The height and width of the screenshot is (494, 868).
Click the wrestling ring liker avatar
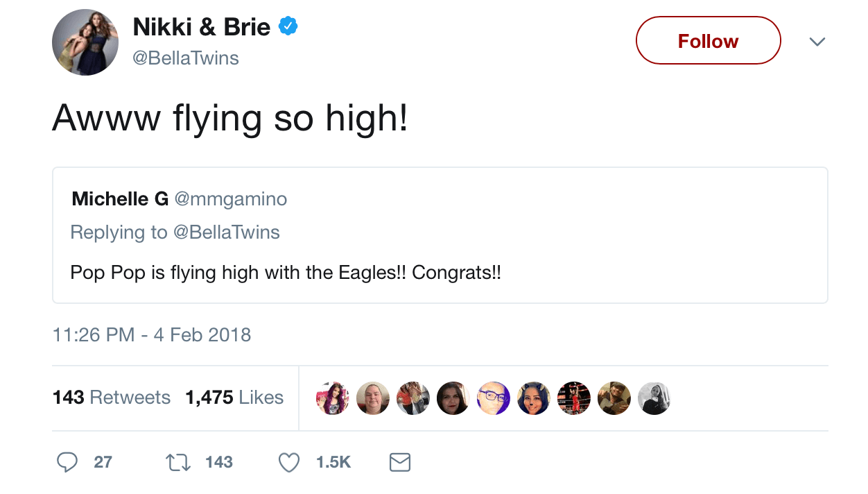click(x=573, y=398)
